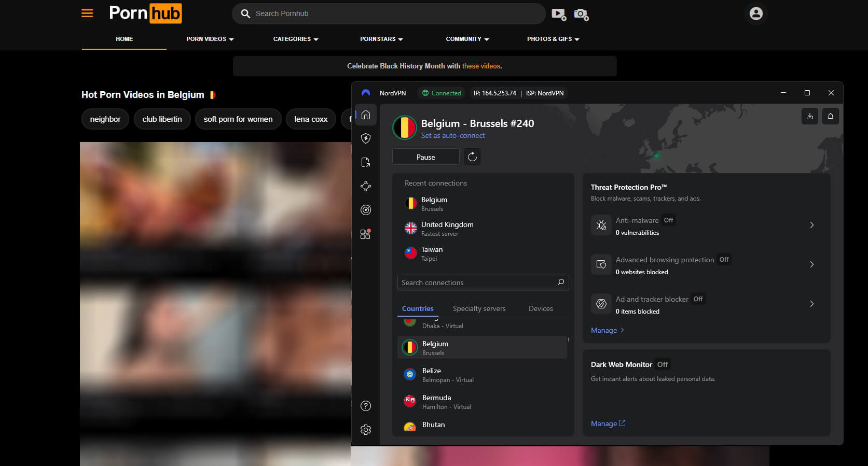This screenshot has height=466, width=868.
Task: Open the Pornstars dropdown in navigation
Action: 381,39
